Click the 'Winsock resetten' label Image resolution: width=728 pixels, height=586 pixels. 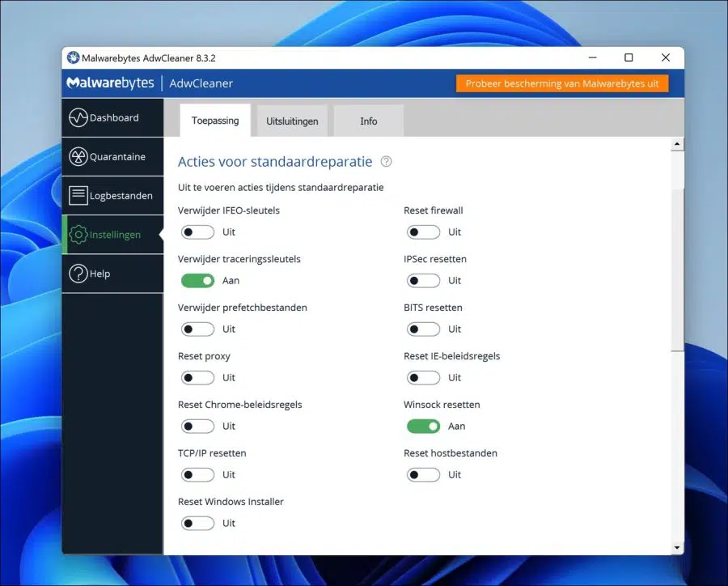tap(442, 405)
